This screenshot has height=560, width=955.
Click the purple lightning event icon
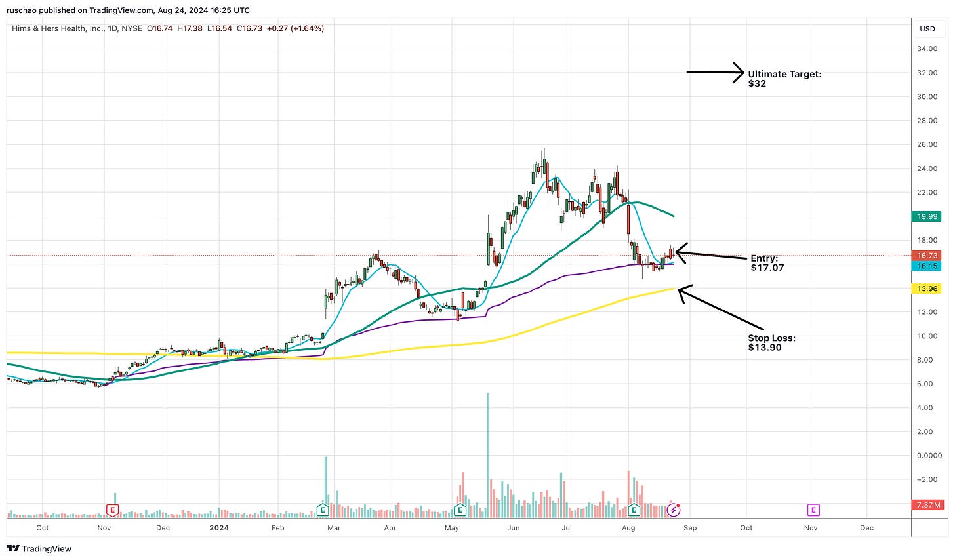674,510
